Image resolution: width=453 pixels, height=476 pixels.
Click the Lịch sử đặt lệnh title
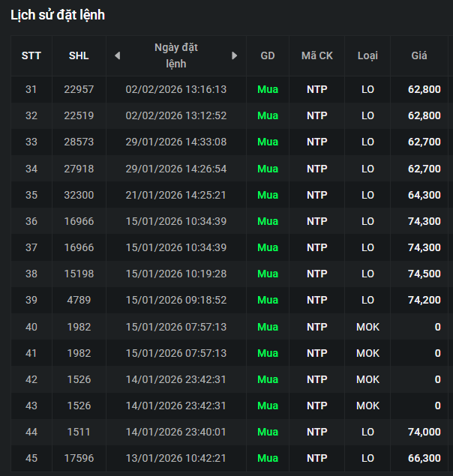click(58, 15)
